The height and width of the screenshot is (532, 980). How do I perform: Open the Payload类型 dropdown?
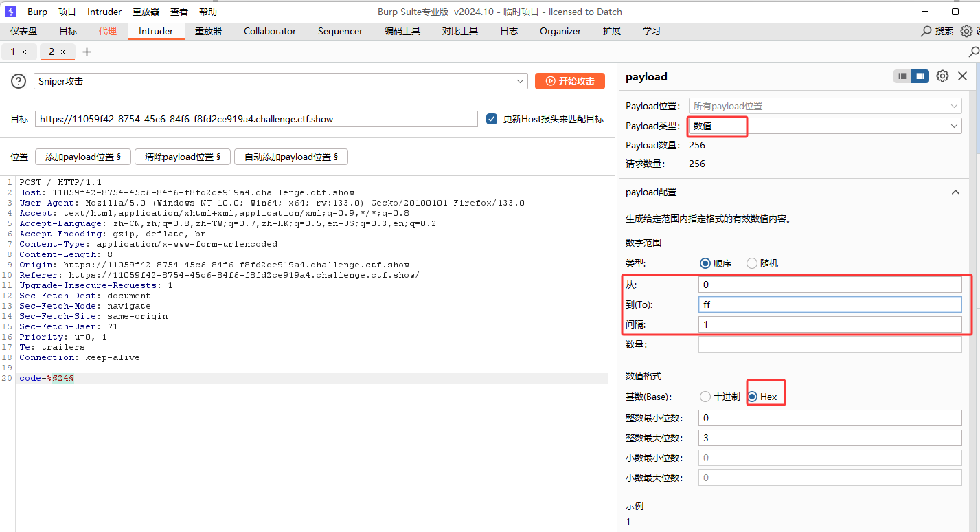(825, 126)
